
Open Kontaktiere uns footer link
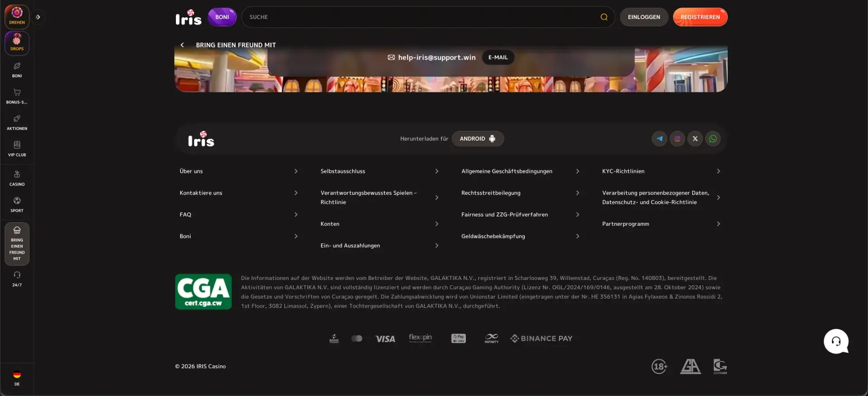tap(239, 193)
